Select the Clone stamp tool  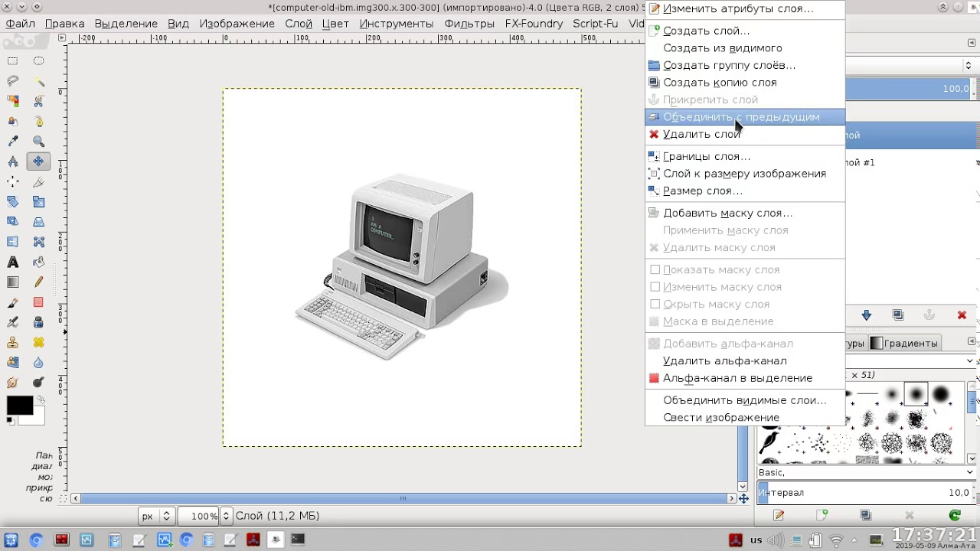pyautogui.click(x=13, y=342)
